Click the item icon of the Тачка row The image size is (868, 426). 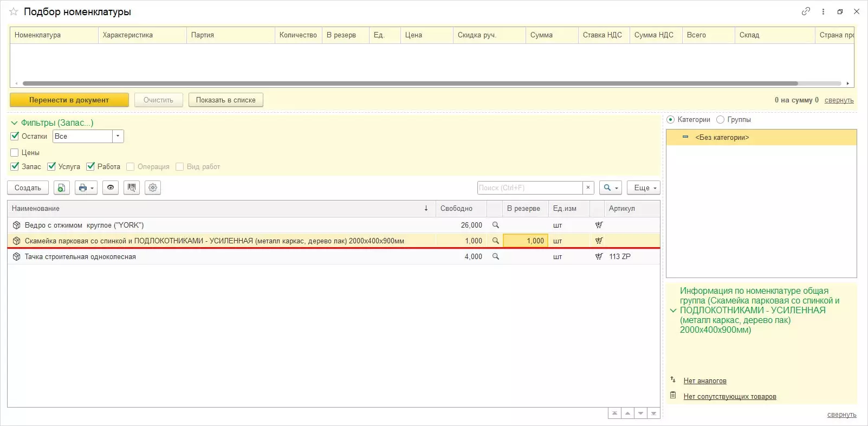pos(17,256)
